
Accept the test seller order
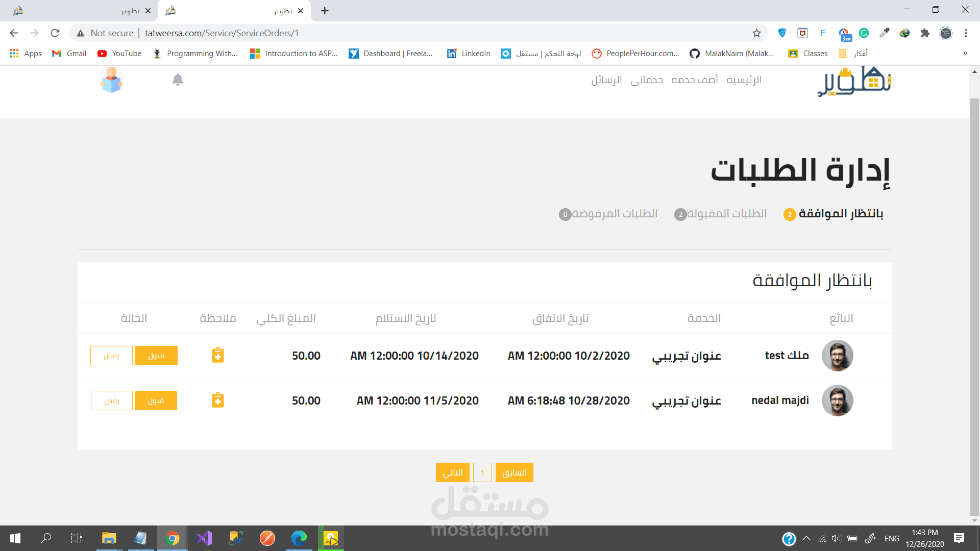click(x=156, y=356)
